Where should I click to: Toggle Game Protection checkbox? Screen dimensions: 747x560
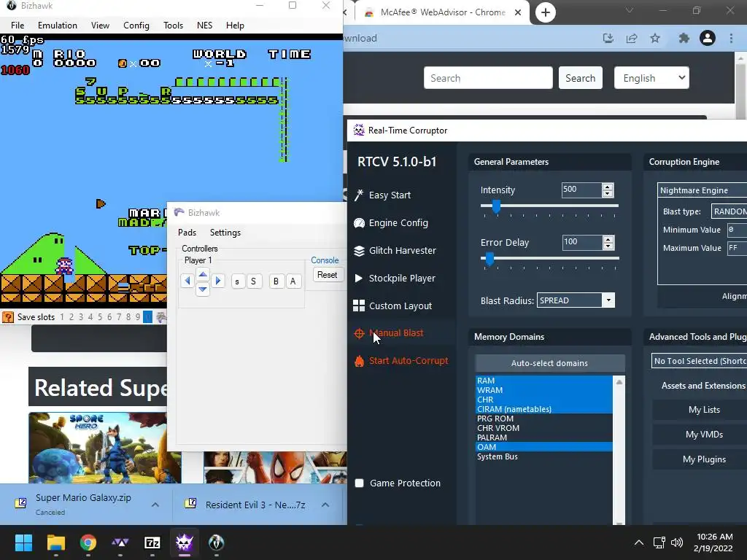(x=359, y=483)
